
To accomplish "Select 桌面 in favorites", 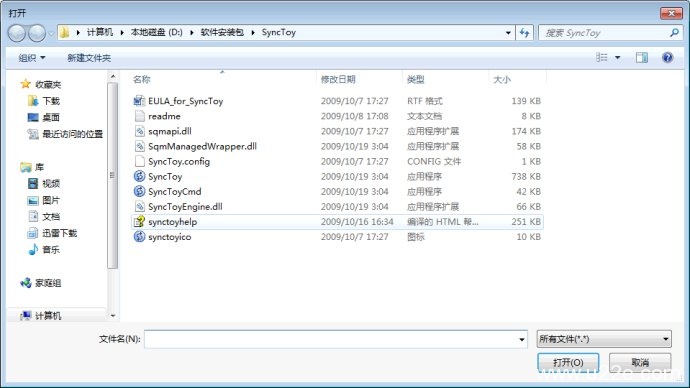I will [x=51, y=117].
